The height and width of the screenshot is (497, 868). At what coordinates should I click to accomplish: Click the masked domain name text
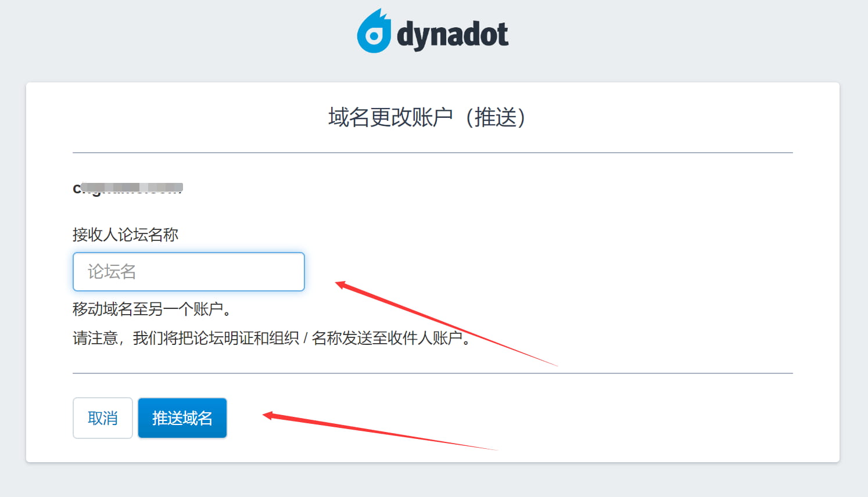point(127,188)
